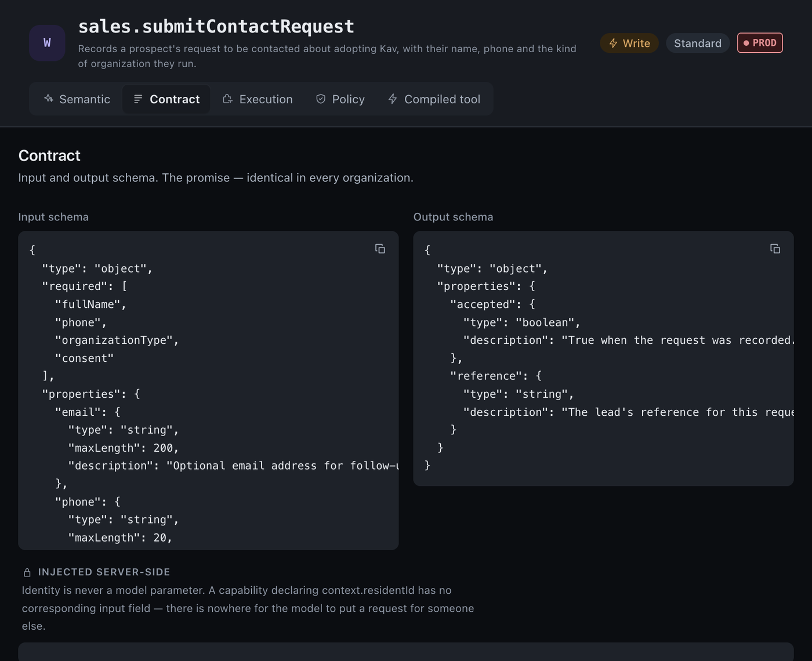Open the Semantic tab

[x=77, y=99]
